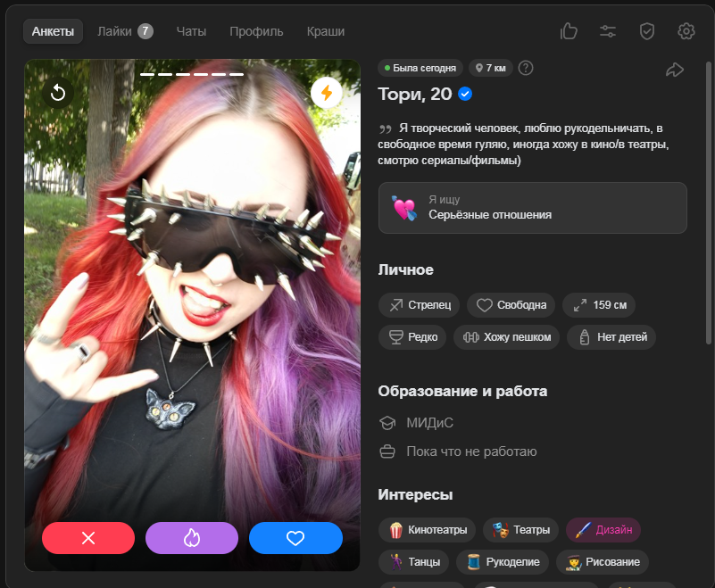The image size is (715, 588).
Task: Select the Рисование interest chip
Action: click(x=602, y=561)
